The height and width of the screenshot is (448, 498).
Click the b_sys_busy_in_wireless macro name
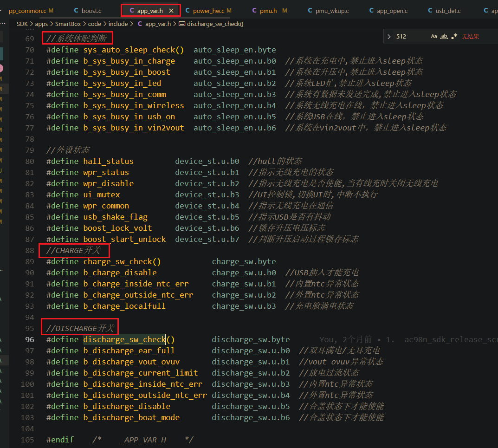click(134, 105)
